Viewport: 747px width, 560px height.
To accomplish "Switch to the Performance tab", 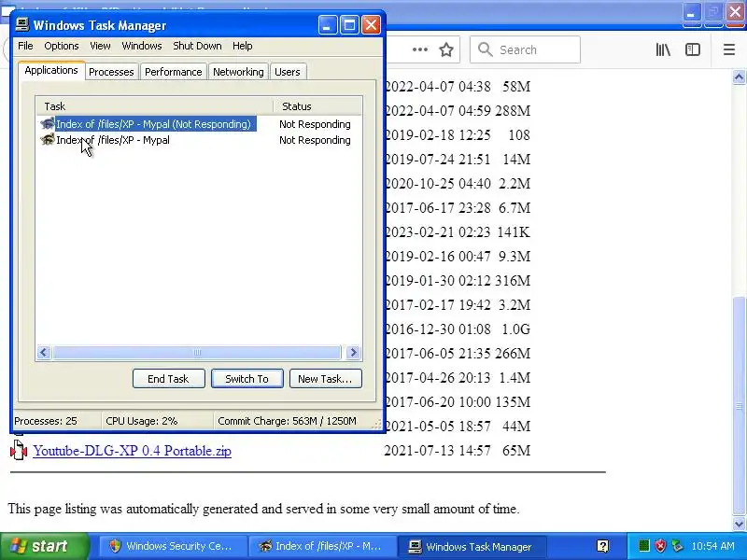I will pos(174,72).
